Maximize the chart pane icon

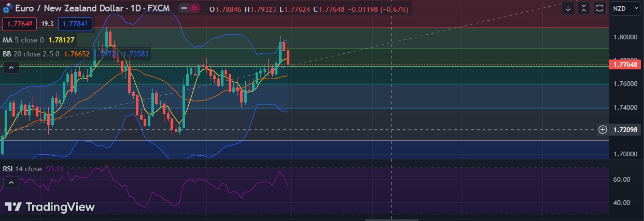click(x=599, y=8)
